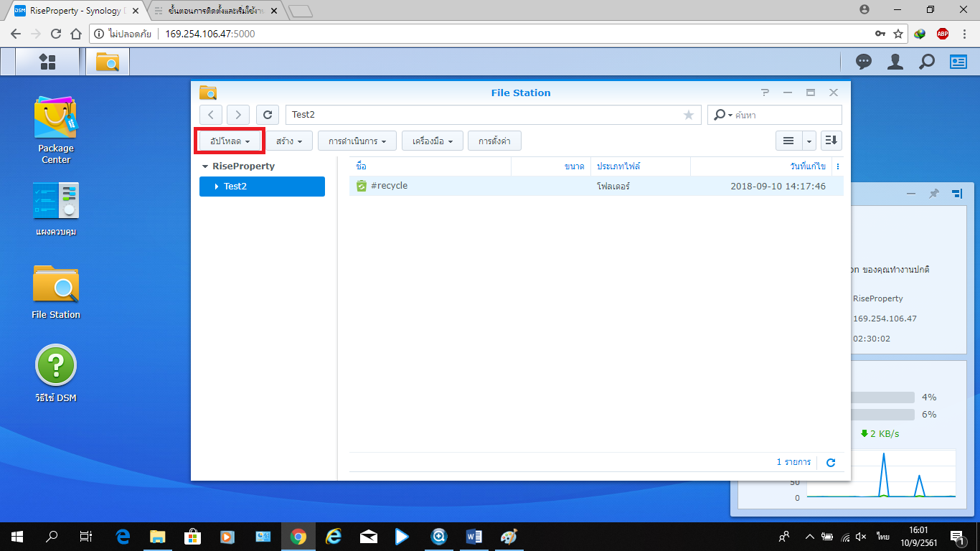Screen dimensions: 980x551
Task: Expand the Upload dropdown button
Action: click(230, 141)
